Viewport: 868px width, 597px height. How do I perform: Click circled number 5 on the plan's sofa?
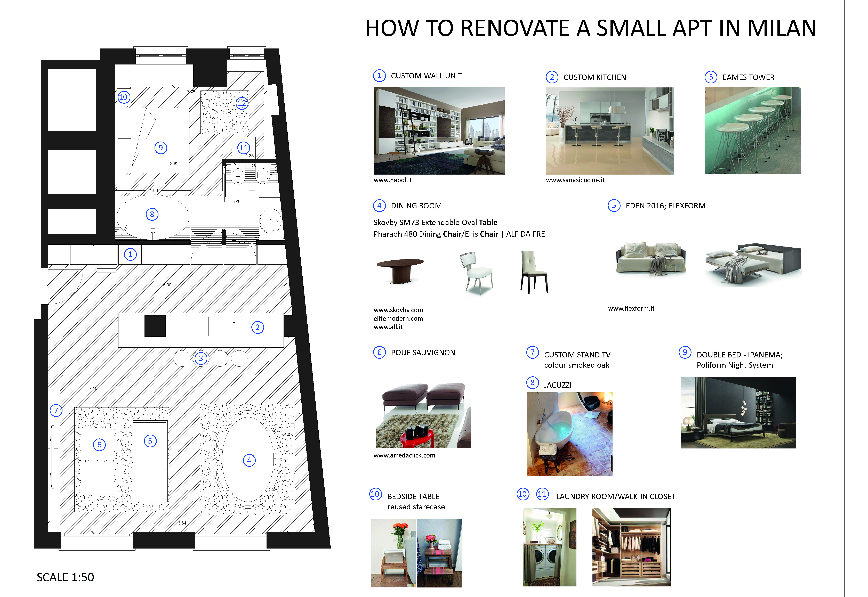coord(150,441)
